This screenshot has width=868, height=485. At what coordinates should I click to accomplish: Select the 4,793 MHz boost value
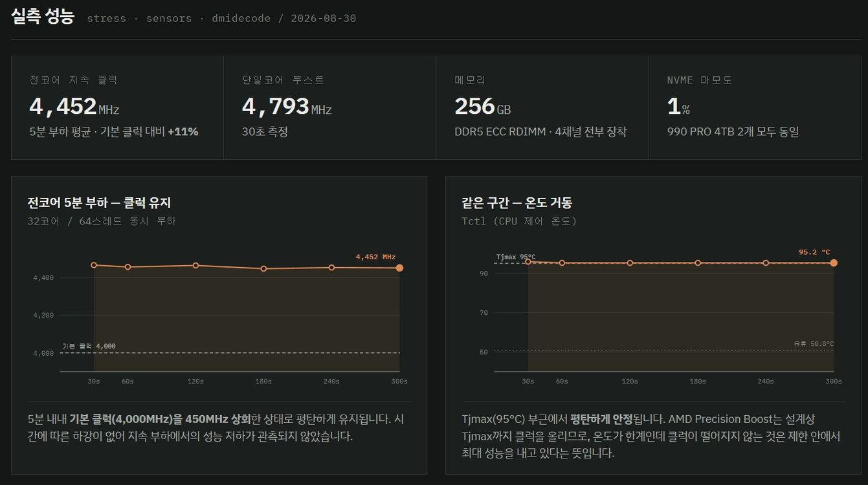pyautogui.click(x=287, y=106)
